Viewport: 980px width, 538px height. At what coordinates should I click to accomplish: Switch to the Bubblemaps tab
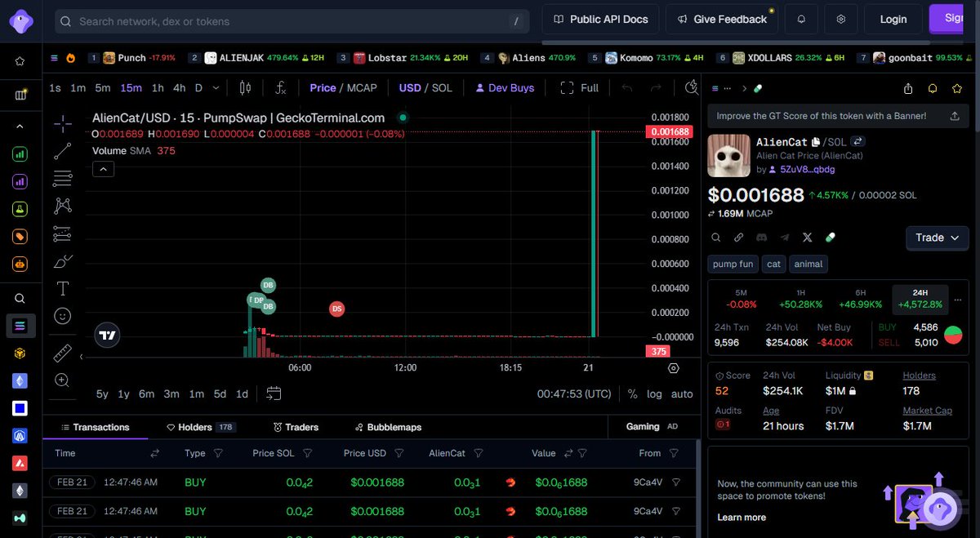pos(388,427)
